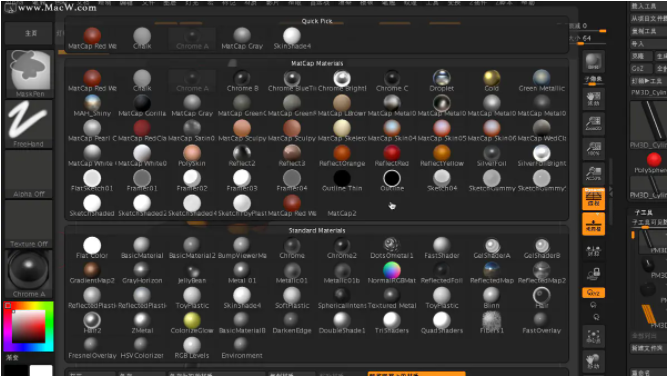Toggle the Floor grid button
Image resolution: width=667 pixels, height=377 pixels.
click(x=593, y=224)
